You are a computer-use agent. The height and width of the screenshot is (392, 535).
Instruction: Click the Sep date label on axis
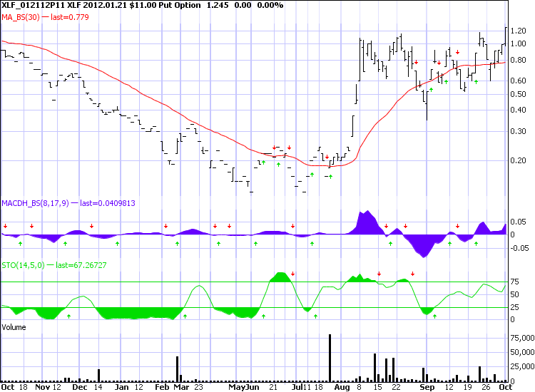pyautogui.click(x=427, y=387)
